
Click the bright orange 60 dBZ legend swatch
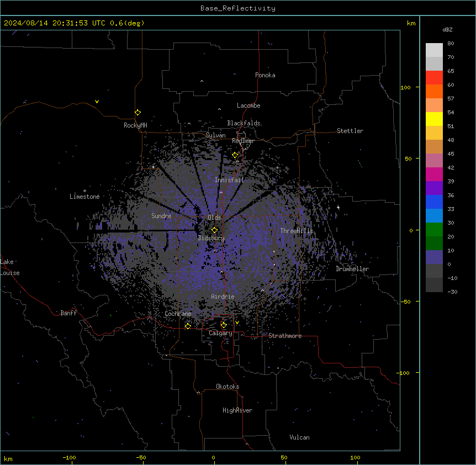pyautogui.click(x=434, y=91)
